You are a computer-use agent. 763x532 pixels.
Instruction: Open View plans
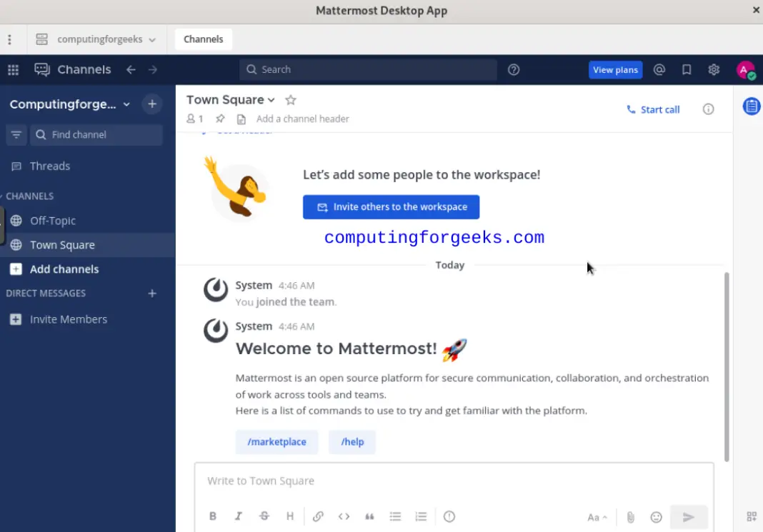615,69
